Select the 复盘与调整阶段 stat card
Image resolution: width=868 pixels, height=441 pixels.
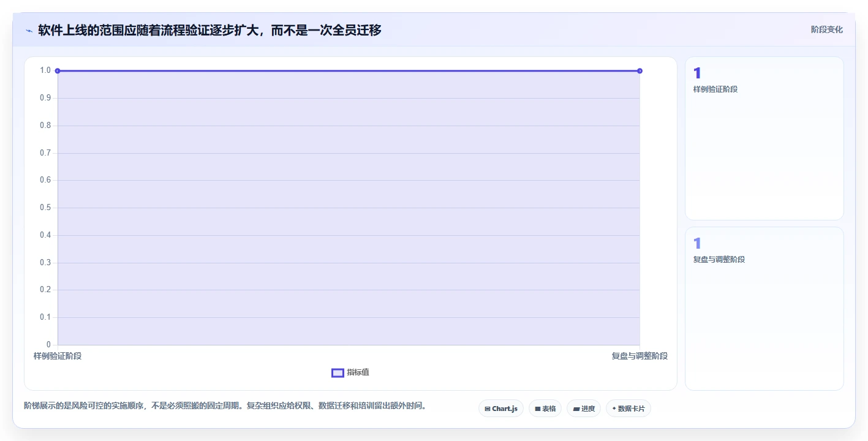764,309
